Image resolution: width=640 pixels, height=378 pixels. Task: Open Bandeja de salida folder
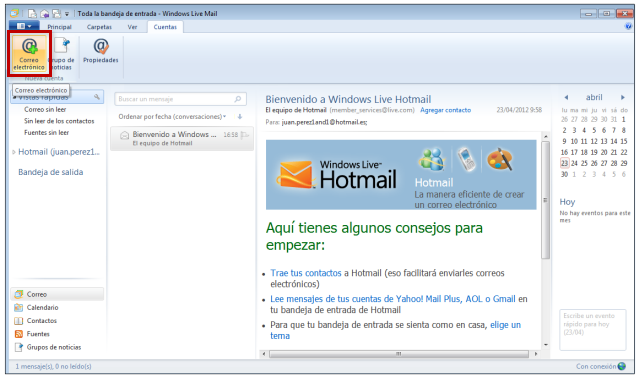(51, 172)
